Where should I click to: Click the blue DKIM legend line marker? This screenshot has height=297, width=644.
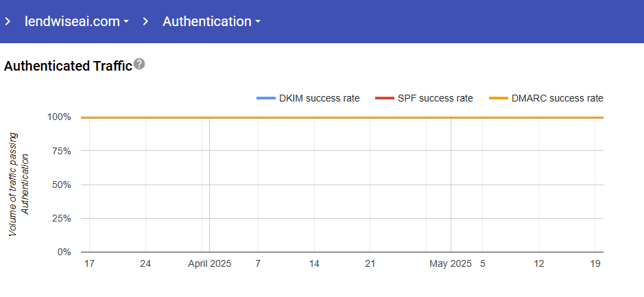pyautogui.click(x=265, y=98)
